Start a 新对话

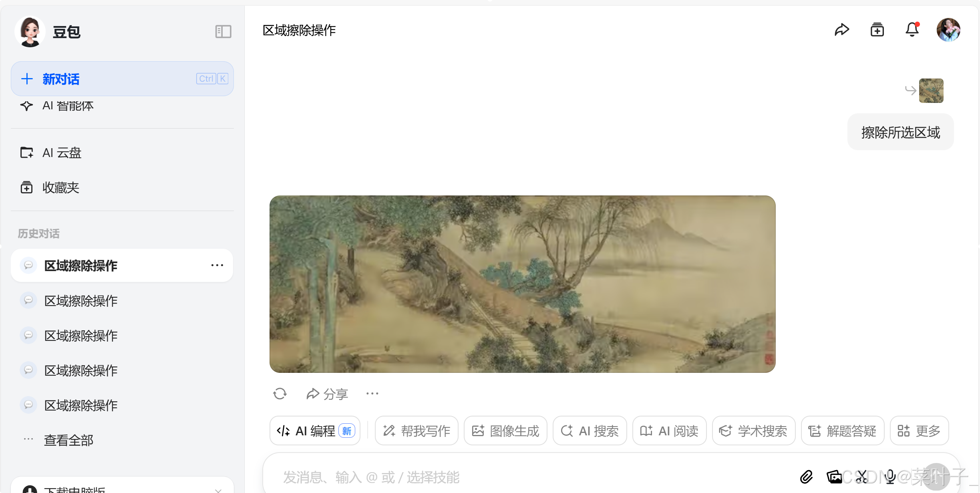pos(122,78)
